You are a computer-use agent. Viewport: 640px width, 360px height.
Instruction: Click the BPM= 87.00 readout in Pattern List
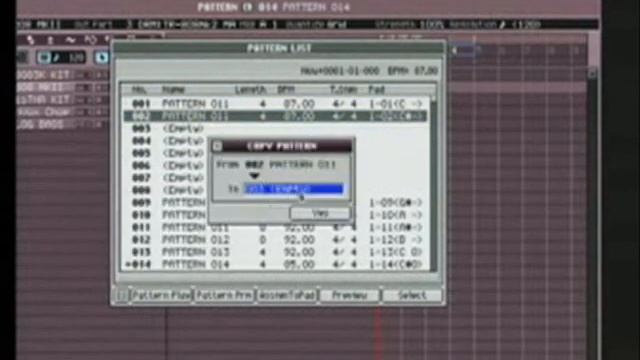point(413,71)
